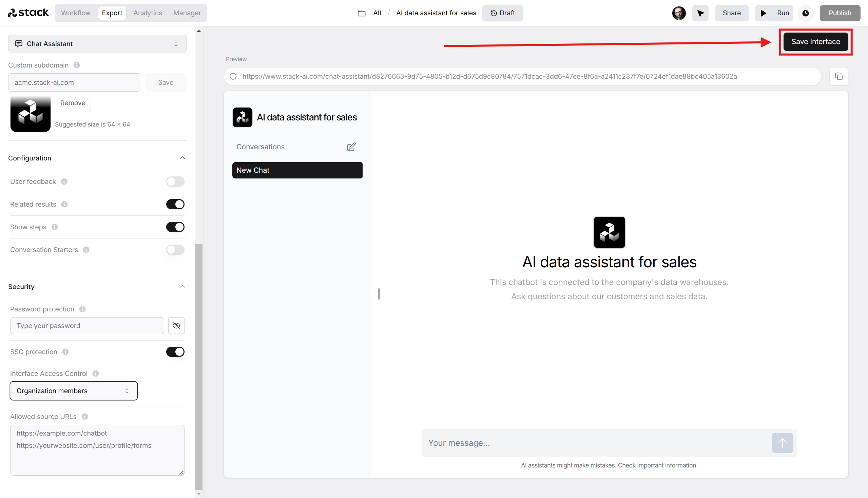Toggle the SSO protection switch
This screenshot has height=498, width=868.
click(x=175, y=352)
